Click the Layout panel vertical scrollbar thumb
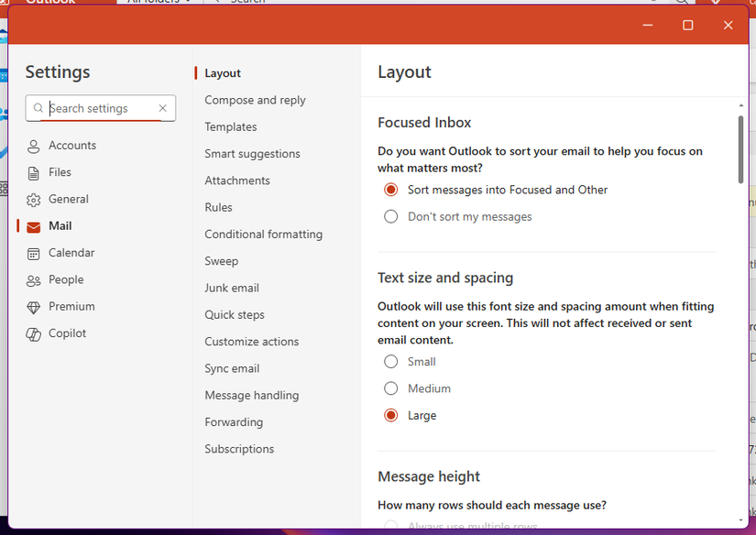Screen dimensions: 756x535 point(740,149)
